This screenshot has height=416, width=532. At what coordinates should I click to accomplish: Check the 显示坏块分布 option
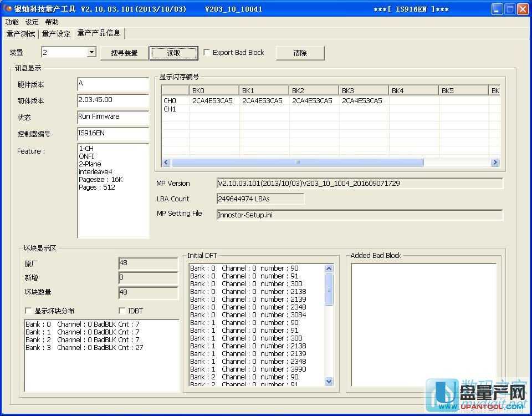point(29,311)
